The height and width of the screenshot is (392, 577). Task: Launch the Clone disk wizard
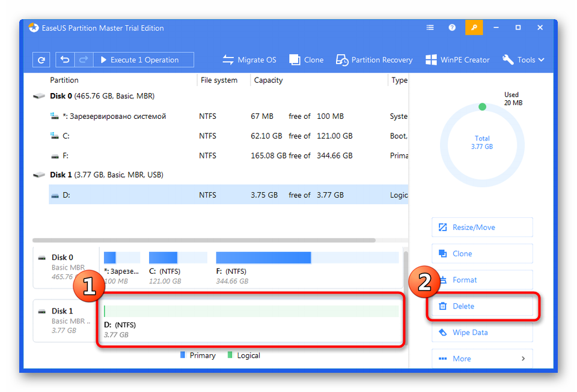307,60
